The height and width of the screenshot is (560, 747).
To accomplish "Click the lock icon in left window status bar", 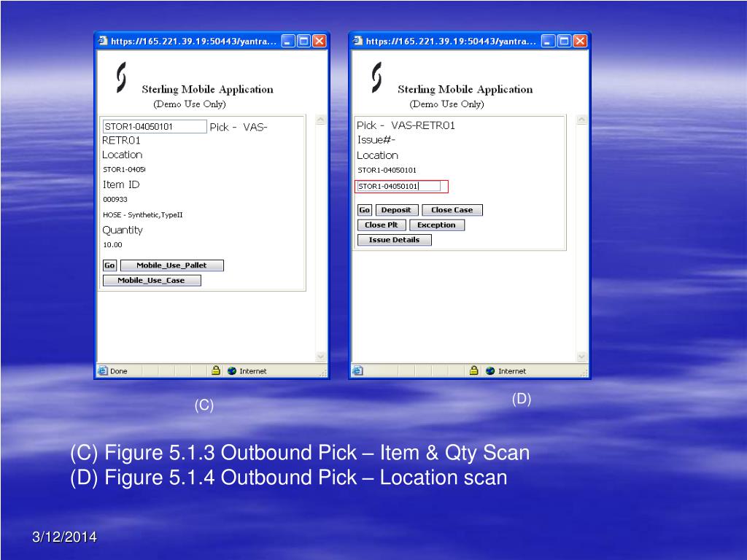I will (216, 370).
